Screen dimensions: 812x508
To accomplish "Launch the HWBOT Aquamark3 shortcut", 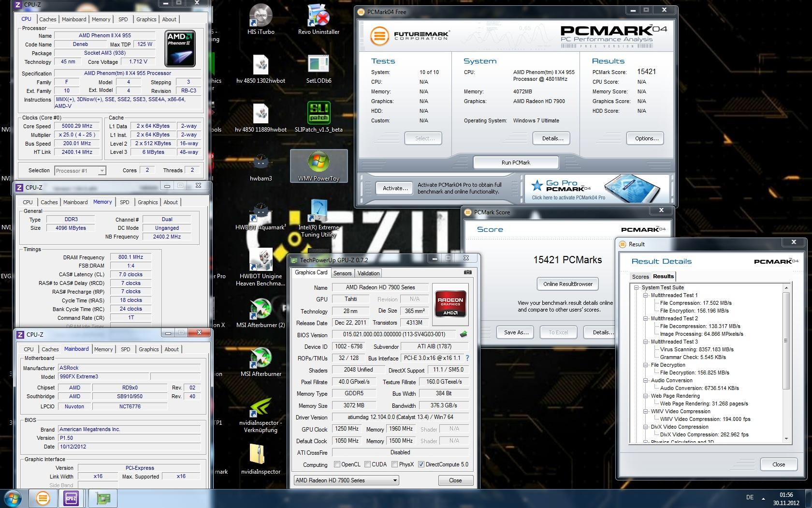I will coord(261,215).
